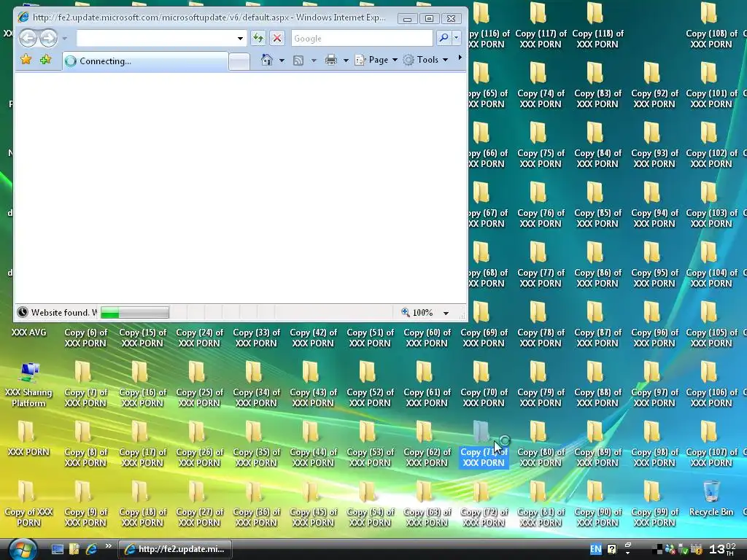Select the Copy (71) highlighted folder

point(484,445)
